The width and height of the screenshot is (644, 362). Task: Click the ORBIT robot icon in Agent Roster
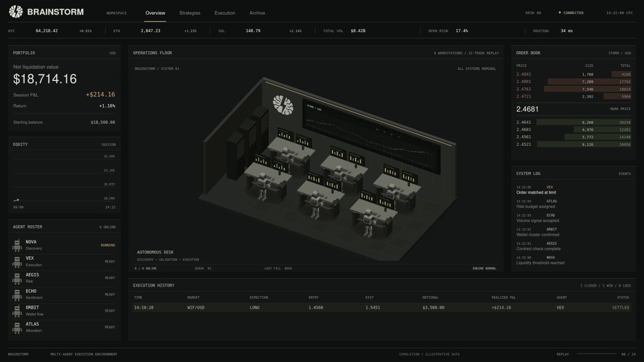tap(17, 311)
